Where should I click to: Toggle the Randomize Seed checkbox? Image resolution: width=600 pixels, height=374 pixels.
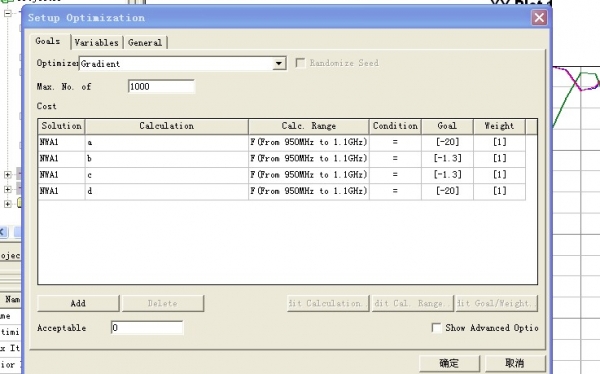click(x=300, y=63)
